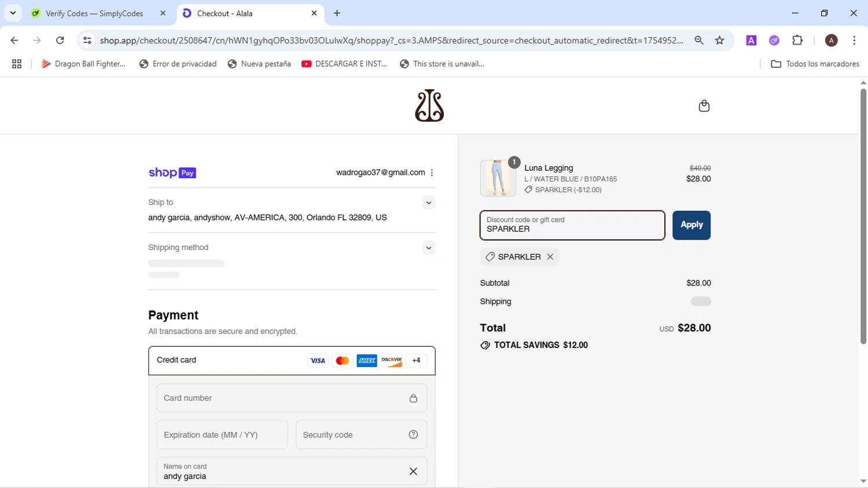Open Dragon Ball Fighter bookmark
Screen dimensions: 868x488
83,64
